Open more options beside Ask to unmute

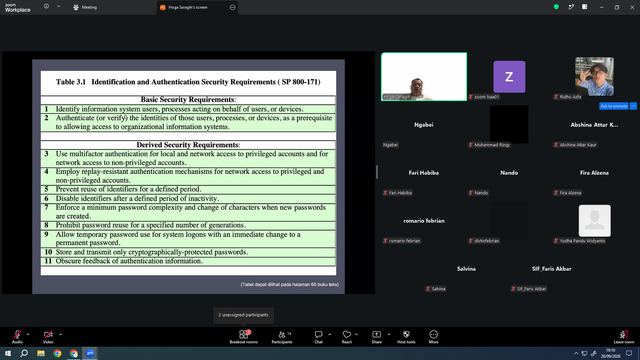633,106
